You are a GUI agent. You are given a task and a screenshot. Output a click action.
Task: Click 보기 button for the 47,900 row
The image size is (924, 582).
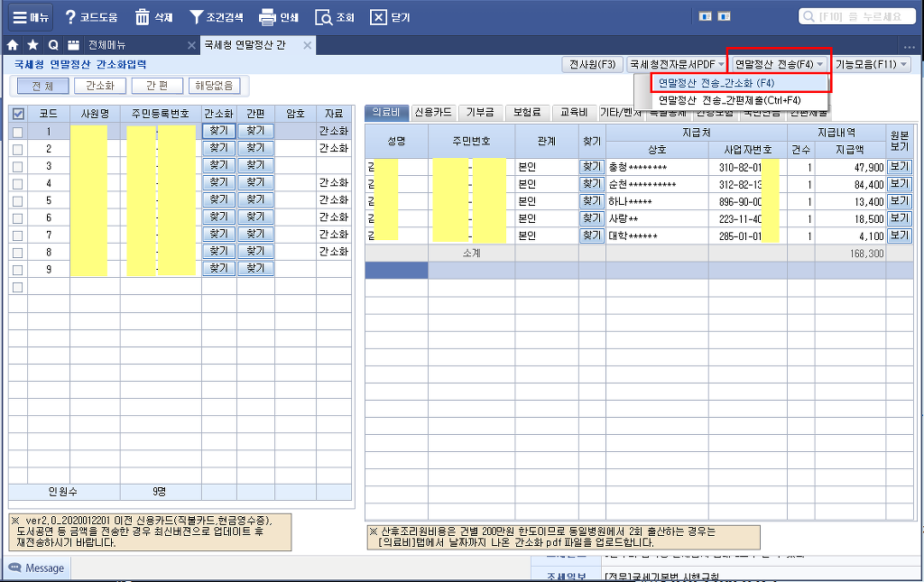(900, 167)
